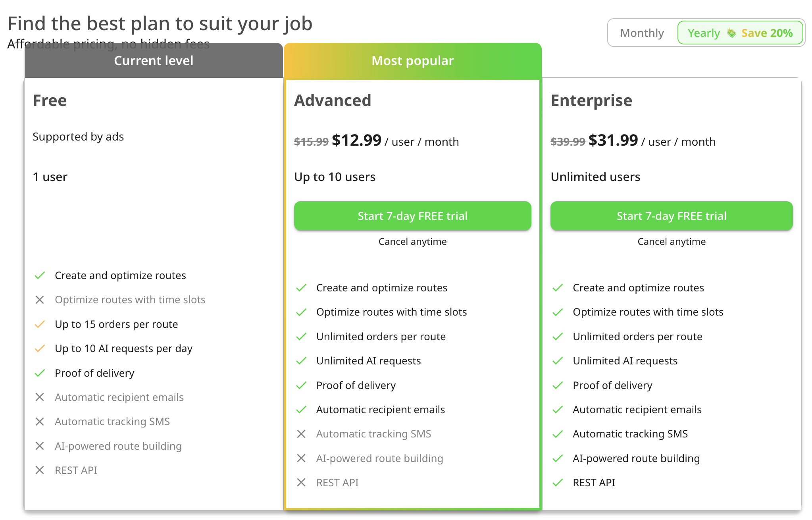Click the check beside Advanced Unlimited AI requests

pyautogui.click(x=301, y=361)
